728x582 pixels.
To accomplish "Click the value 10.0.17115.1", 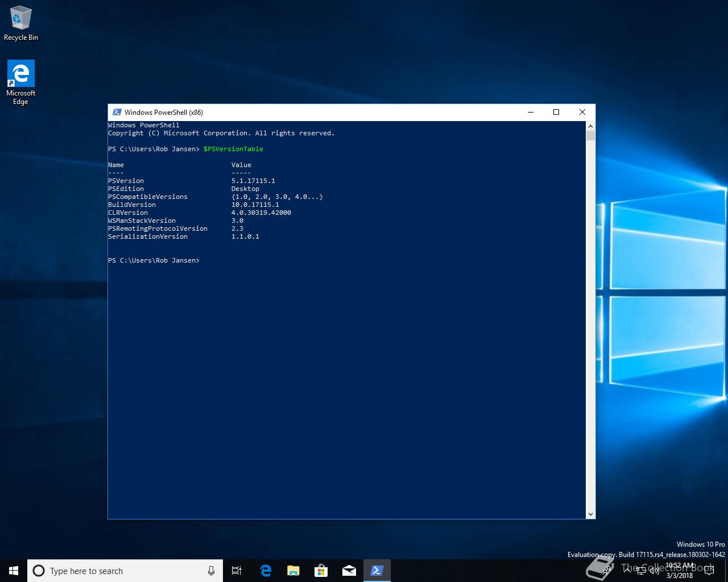I will point(255,205).
